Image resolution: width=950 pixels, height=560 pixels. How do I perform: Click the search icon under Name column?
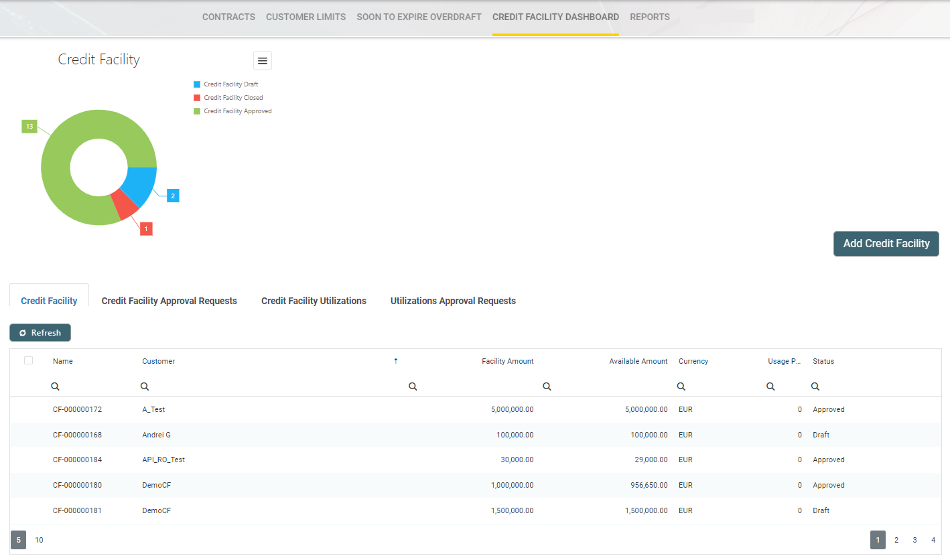click(56, 387)
